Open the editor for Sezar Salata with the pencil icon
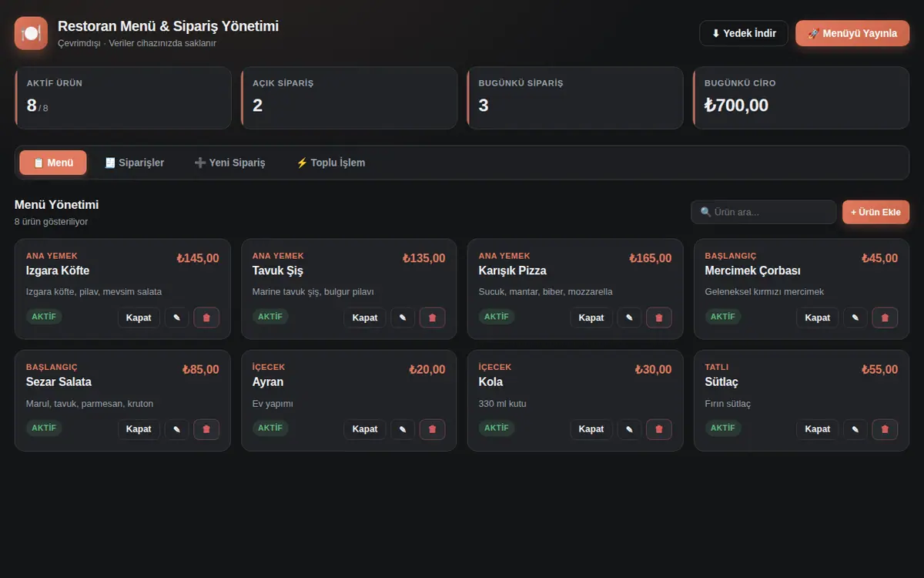The image size is (924, 578). pos(176,429)
